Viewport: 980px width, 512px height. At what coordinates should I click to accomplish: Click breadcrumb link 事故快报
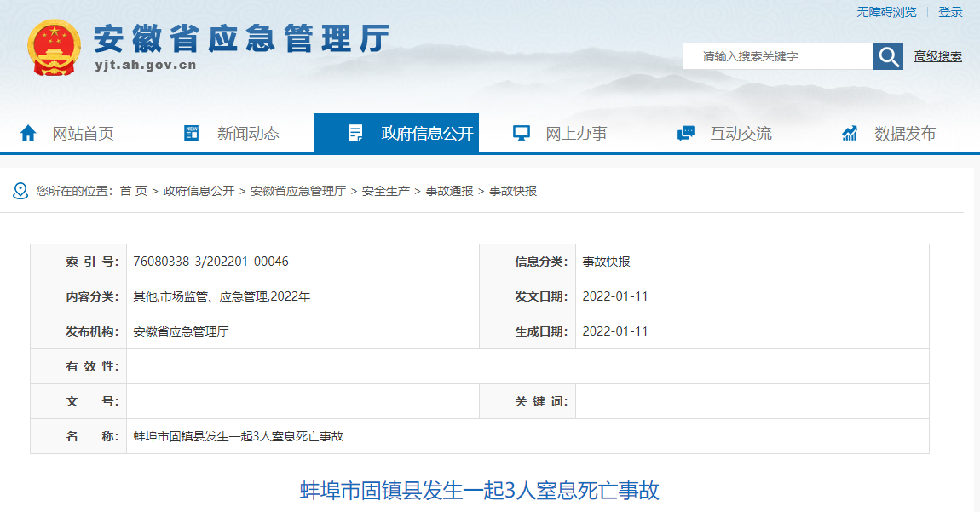[513, 192]
